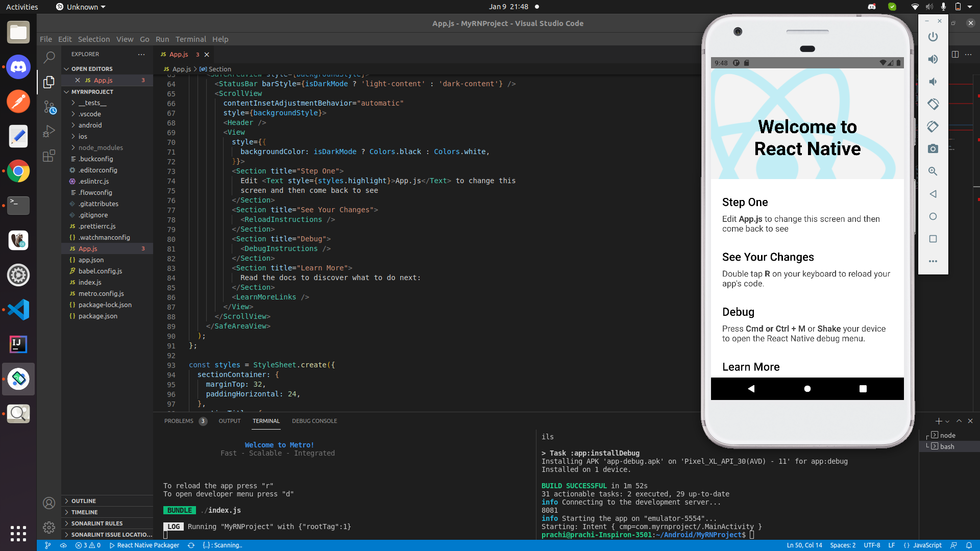This screenshot has width=980, height=551.
Task: Click Spaces: 2 indentation setting
Action: [x=843, y=545]
